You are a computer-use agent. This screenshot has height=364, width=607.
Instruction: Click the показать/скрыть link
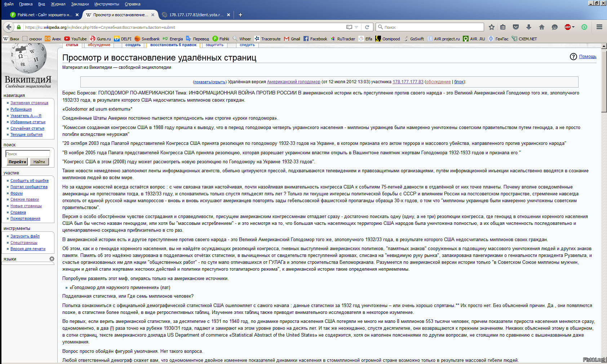[x=210, y=82]
